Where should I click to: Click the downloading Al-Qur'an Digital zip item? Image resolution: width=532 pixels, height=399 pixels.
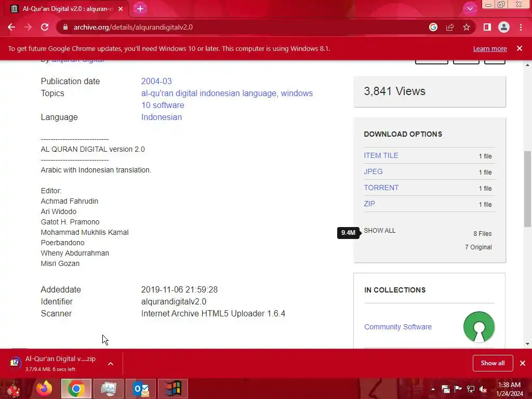pyautogui.click(x=60, y=363)
